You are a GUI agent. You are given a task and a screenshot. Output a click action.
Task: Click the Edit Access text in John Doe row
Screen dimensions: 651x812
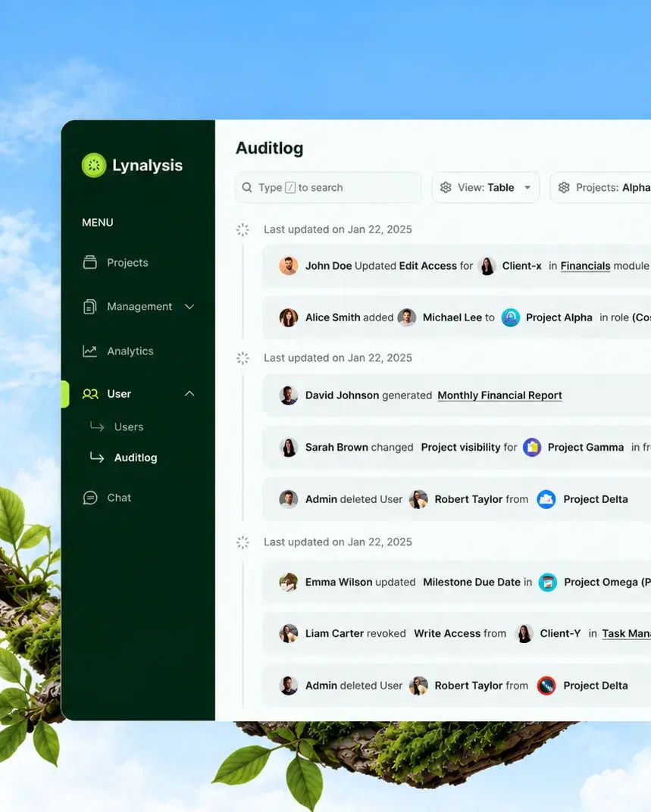pos(428,266)
